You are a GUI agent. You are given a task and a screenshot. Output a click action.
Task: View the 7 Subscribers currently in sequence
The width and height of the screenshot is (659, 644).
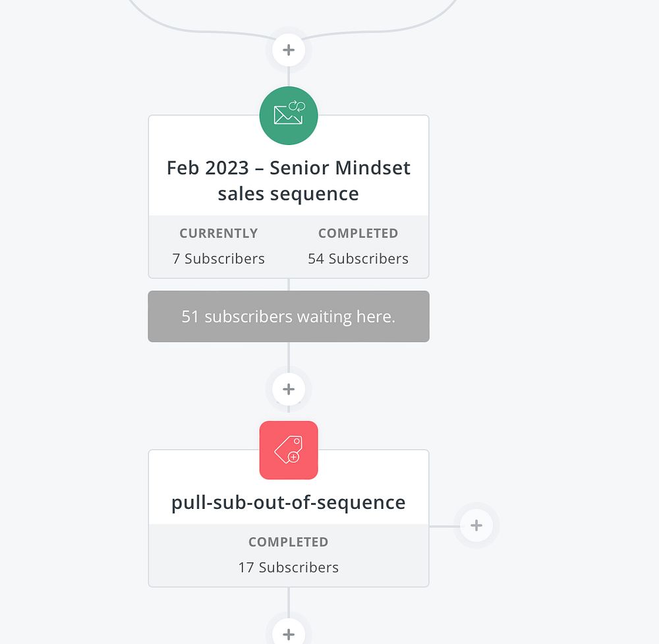pos(219,259)
